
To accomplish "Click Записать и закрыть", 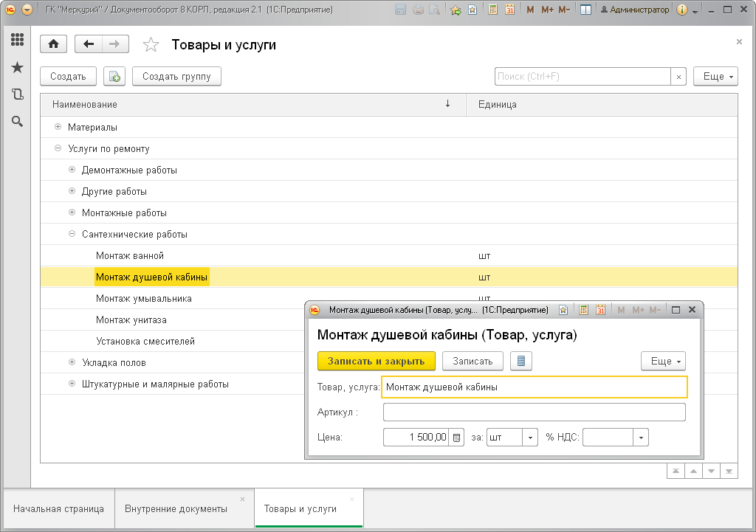I will click(x=376, y=361).
